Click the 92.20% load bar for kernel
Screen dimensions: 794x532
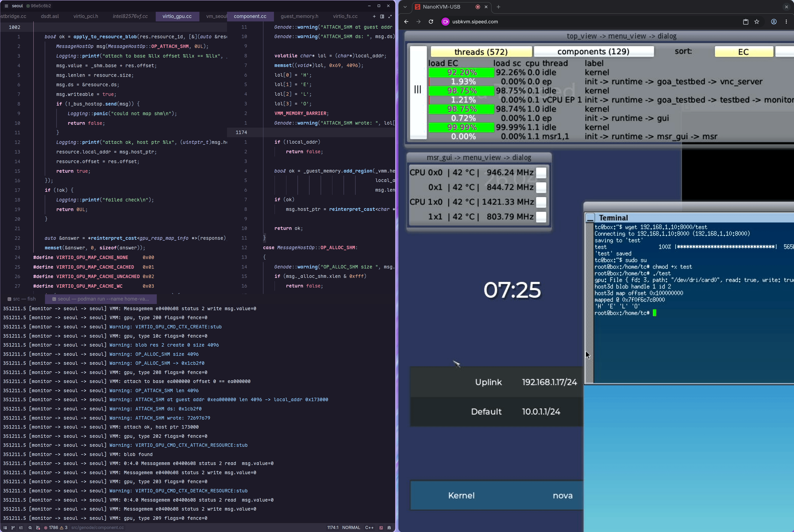(461, 72)
